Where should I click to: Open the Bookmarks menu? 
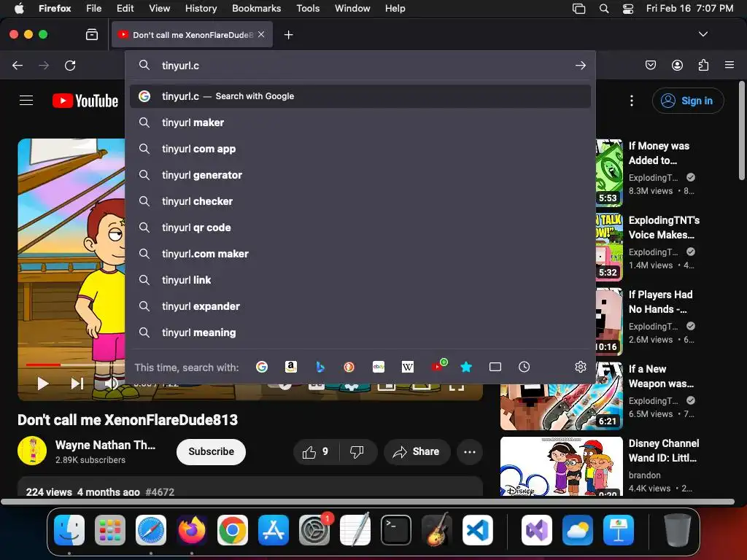click(256, 8)
